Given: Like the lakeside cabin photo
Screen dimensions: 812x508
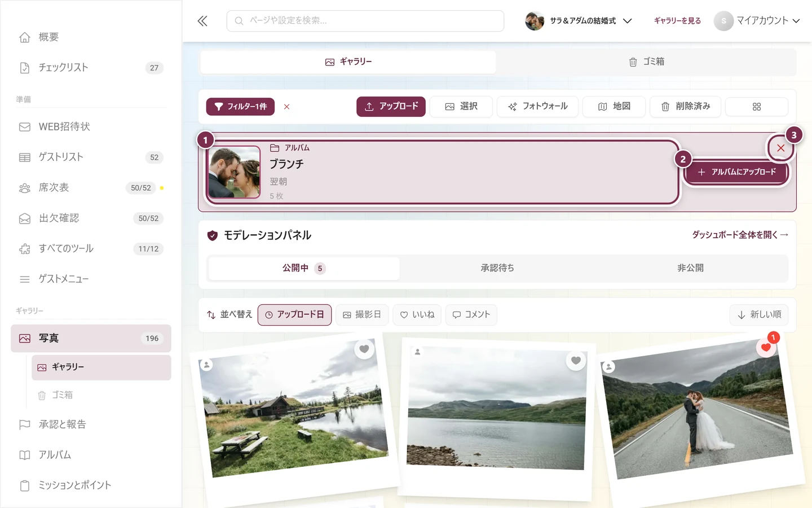Looking at the screenshot, I should (x=364, y=349).
